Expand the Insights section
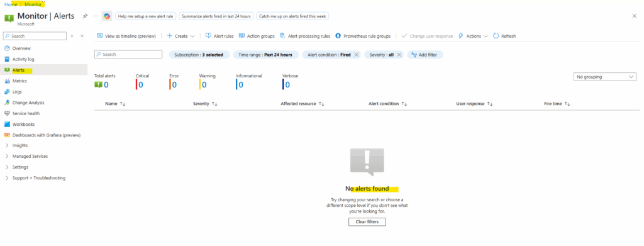Viewport: 644px width, 246px height. [x=20, y=145]
